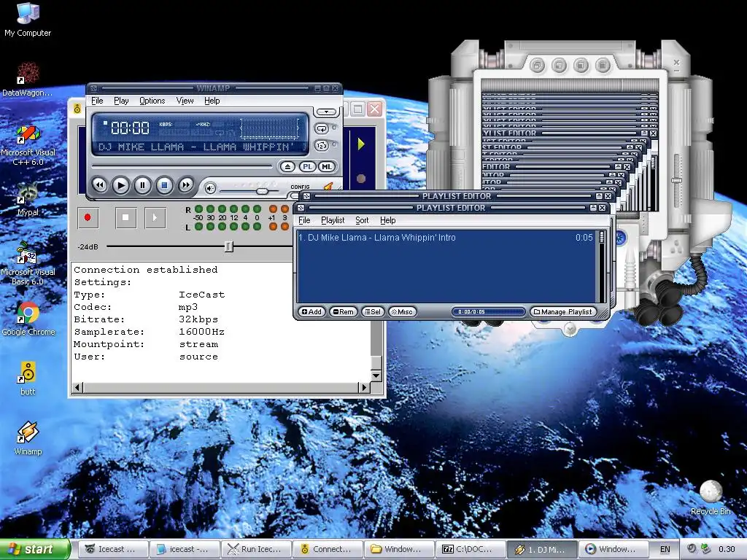Skip to next track in Winamp
Viewport: 747px width, 560px height.
[x=186, y=184]
